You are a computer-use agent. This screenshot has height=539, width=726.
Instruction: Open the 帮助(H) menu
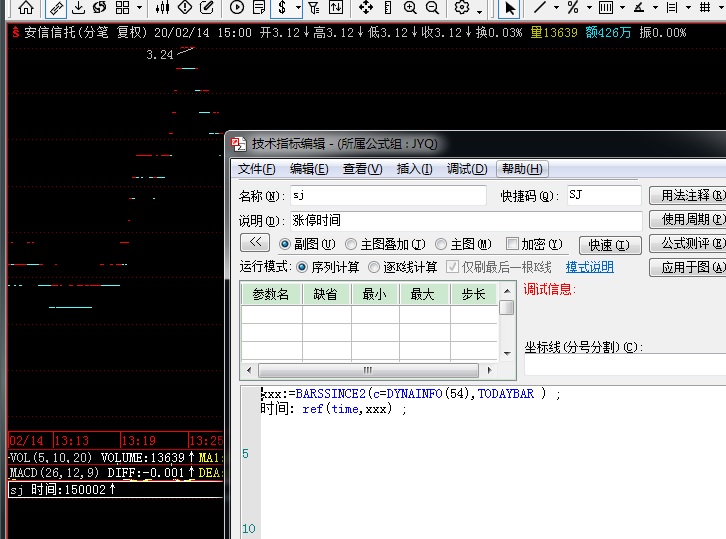point(522,169)
